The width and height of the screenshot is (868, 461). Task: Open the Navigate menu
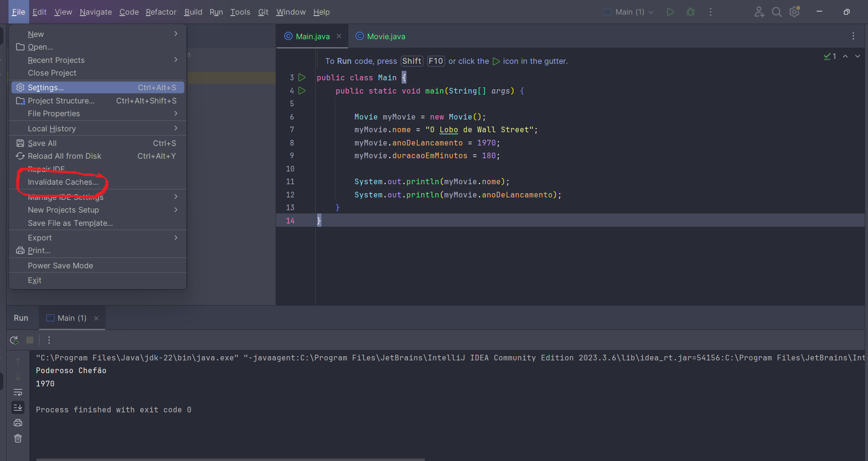[x=96, y=12]
